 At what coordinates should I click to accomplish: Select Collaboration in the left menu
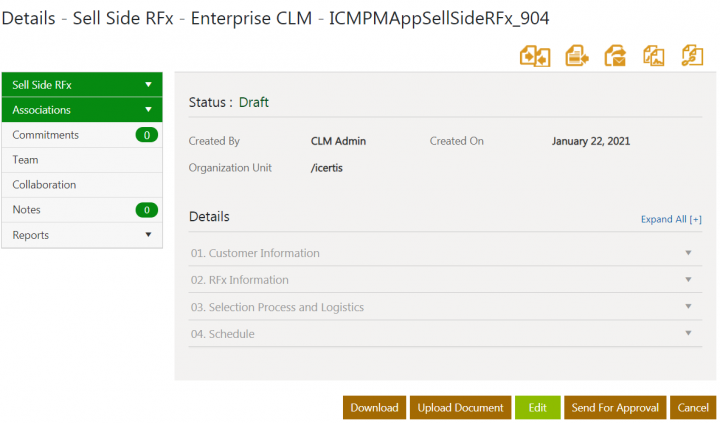coord(44,185)
